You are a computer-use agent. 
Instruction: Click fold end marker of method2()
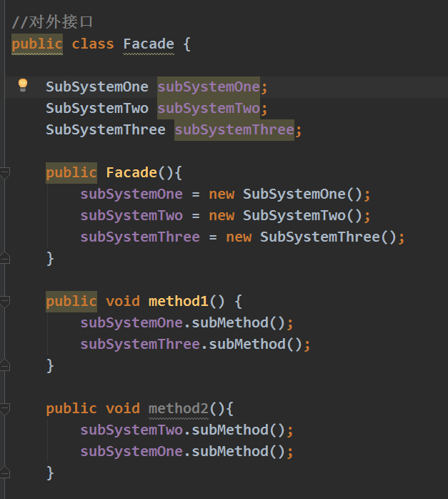click(x=5, y=473)
